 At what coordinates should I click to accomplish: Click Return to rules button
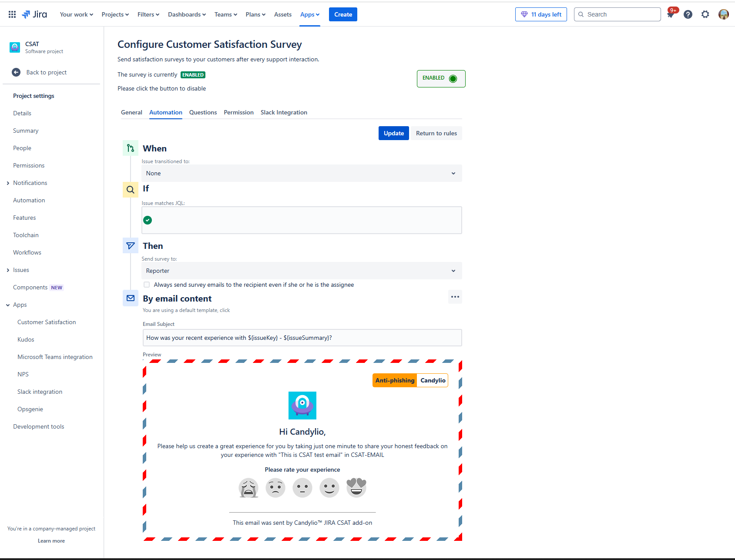click(436, 133)
